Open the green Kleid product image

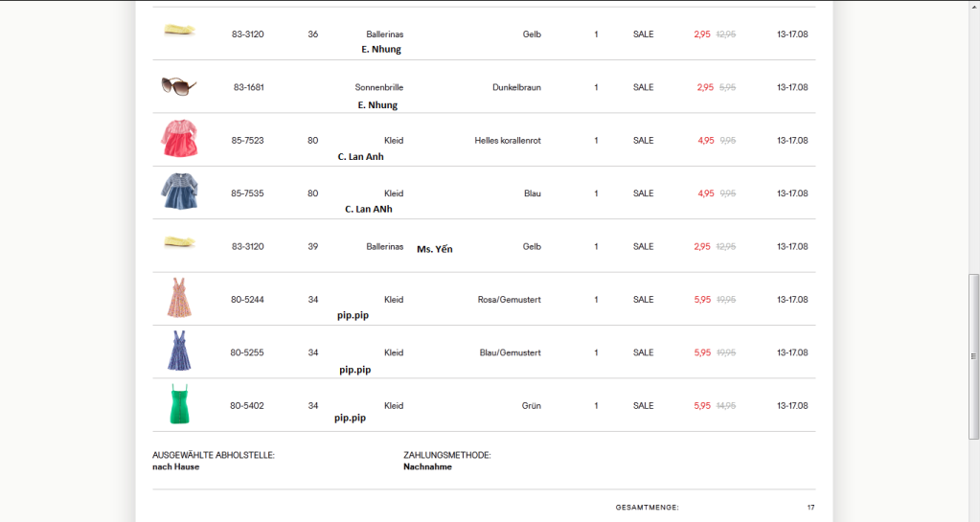pyautogui.click(x=179, y=404)
